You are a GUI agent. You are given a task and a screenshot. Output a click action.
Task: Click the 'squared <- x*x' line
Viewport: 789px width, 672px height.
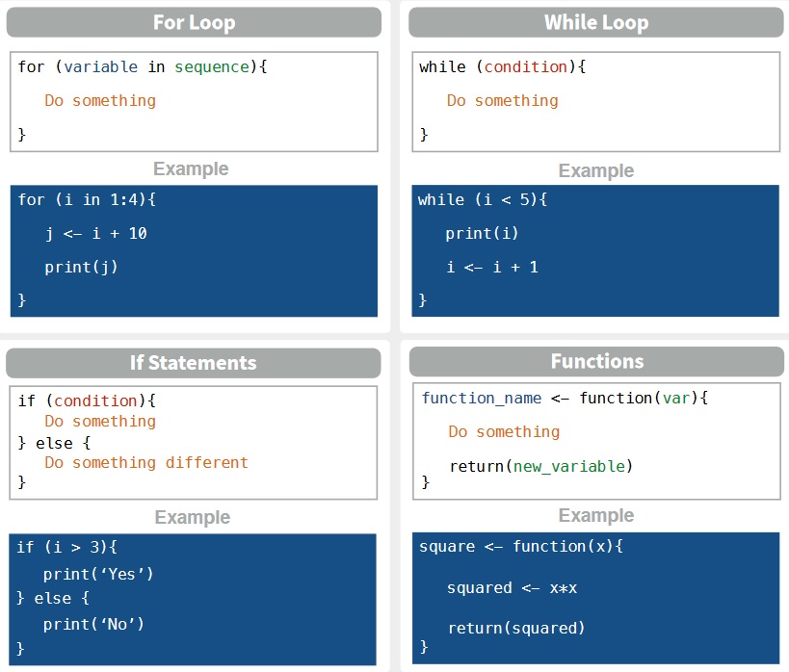512,588
